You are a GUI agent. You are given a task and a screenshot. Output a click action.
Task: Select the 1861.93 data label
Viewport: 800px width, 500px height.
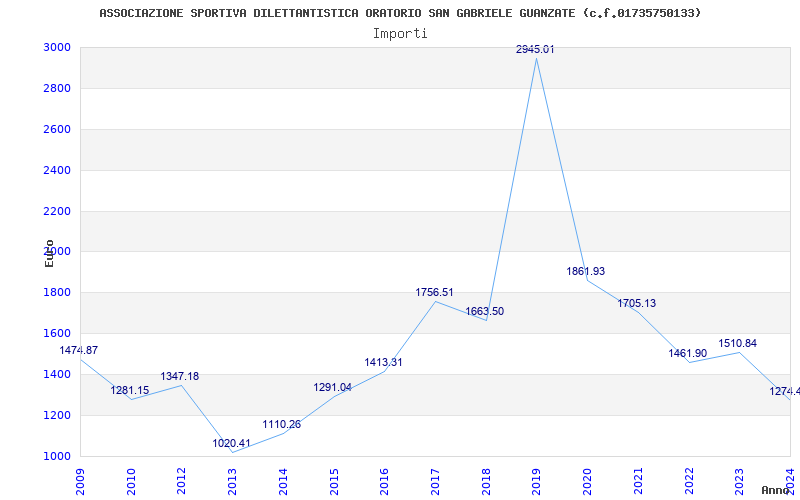(586, 271)
